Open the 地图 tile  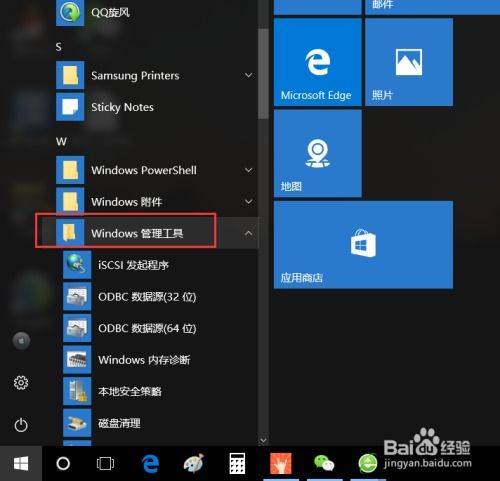click(318, 153)
